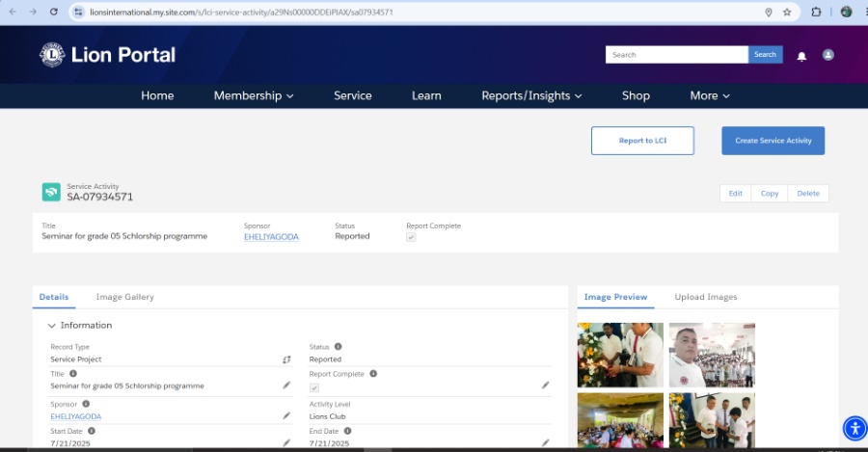This screenshot has height=452, width=868.
Task: Click the portal Search input field
Action: point(677,55)
